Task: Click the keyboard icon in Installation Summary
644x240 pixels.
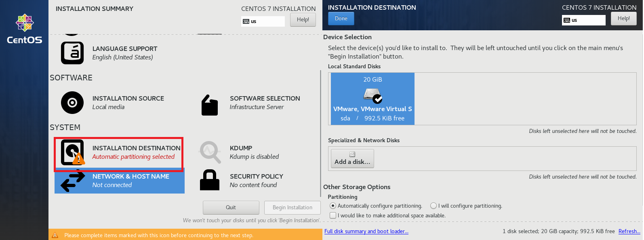Action: pos(246,21)
